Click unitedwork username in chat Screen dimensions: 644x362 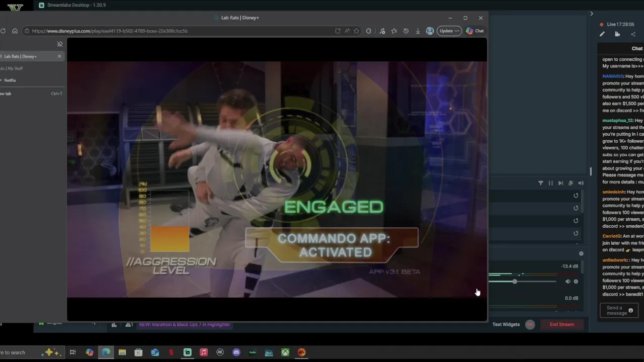click(x=615, y=260)
